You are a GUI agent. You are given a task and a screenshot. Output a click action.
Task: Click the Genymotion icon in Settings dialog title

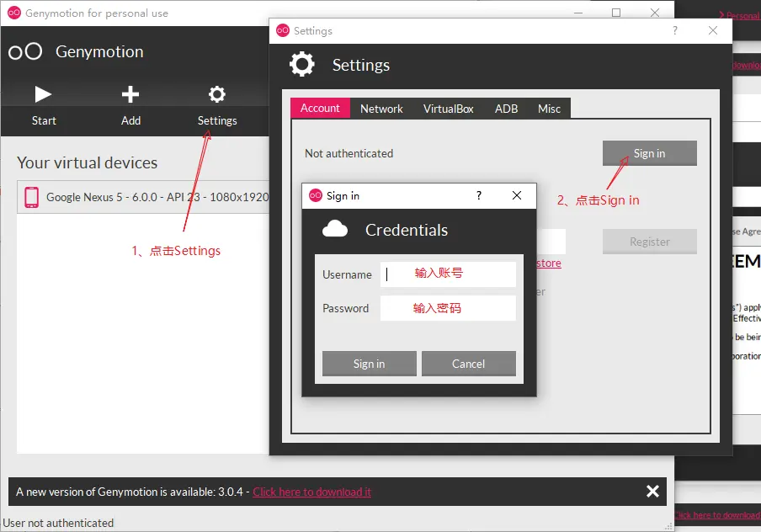click(x=283, y=30)
